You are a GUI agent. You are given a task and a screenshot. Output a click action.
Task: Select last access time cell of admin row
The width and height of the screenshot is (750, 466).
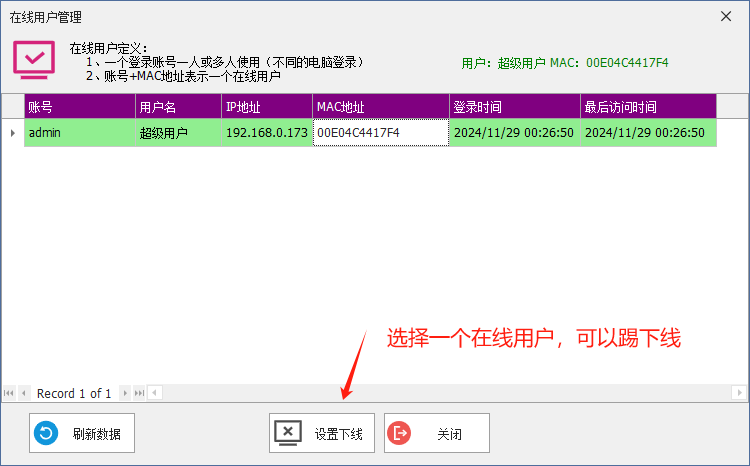(649, 133)
